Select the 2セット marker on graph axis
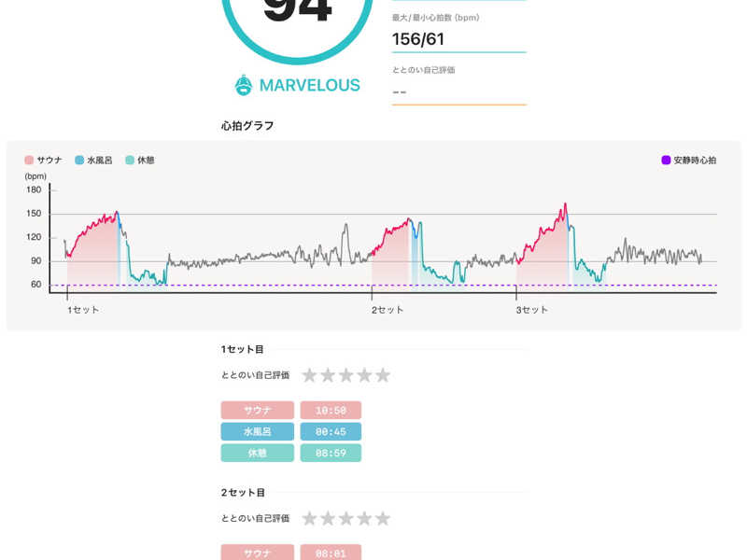Image resolution: width=747 pixels, height=560 pixels. tap(388, 309)
